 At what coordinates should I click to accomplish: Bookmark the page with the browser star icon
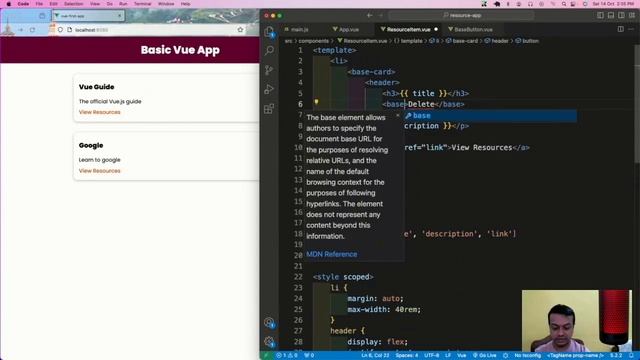(240, 30)
